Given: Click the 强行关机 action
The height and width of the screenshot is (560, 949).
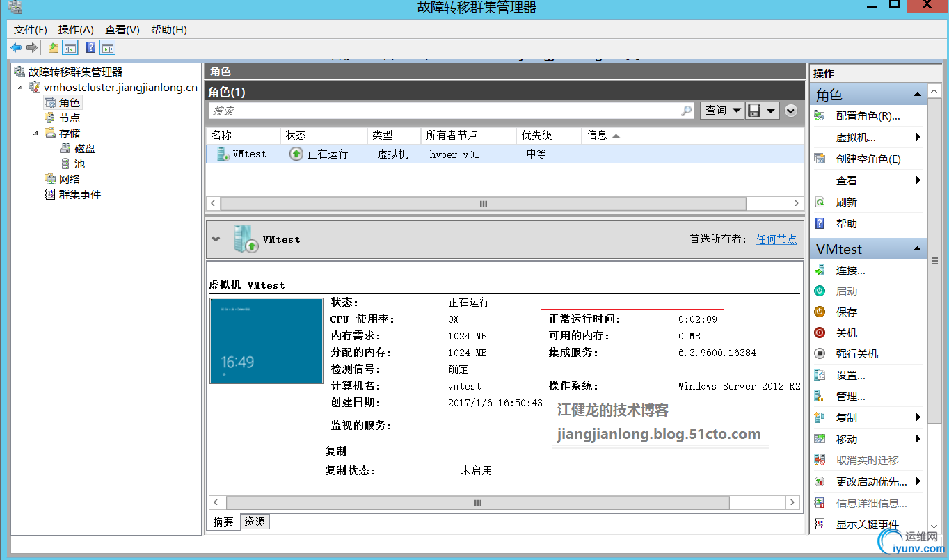Looking at the screenshot, I should (x=857, y=354).
